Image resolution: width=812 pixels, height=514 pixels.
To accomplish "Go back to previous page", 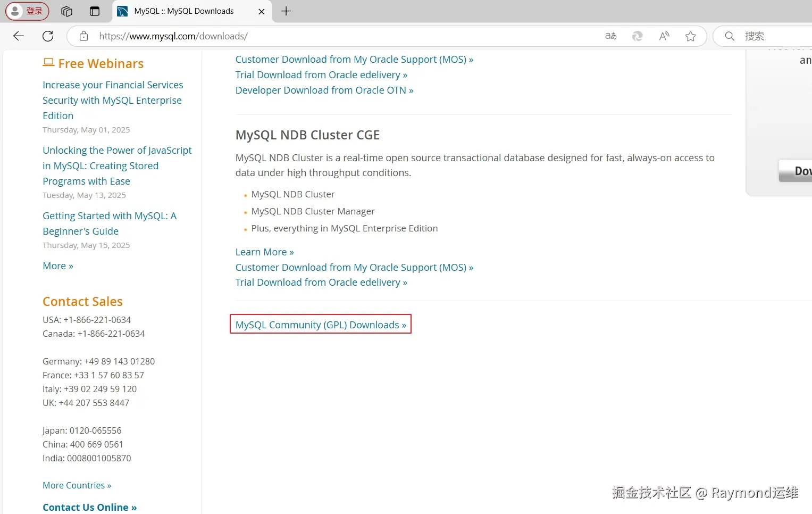I will tap(19, 36).
